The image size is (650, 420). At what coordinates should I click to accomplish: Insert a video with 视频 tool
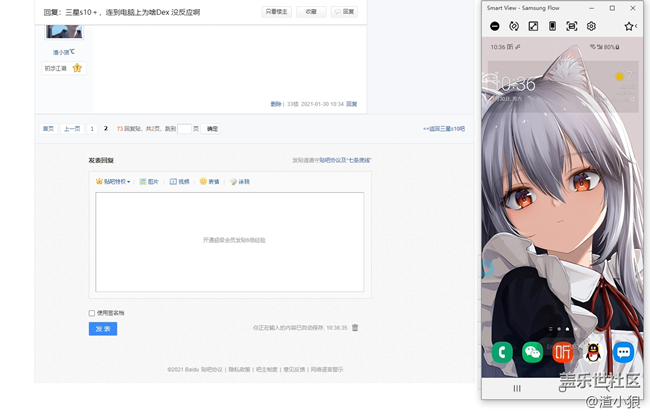(x=179, y=182)
